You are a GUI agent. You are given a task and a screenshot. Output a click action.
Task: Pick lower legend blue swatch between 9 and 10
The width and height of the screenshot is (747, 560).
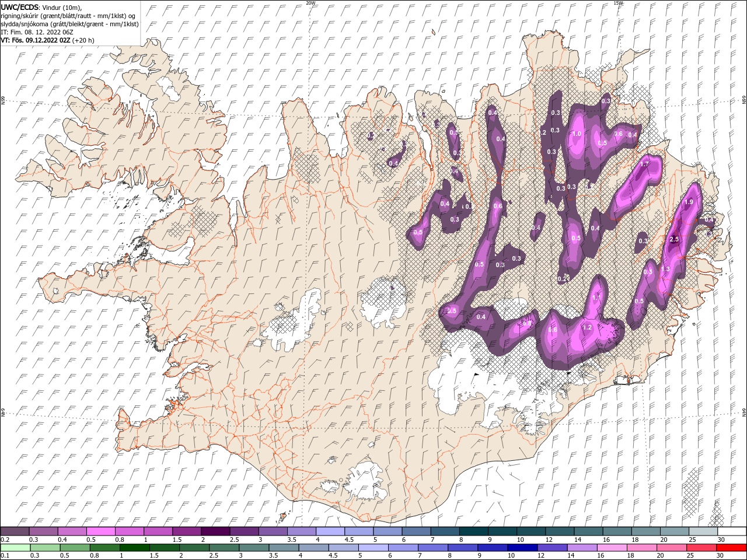coord(493,547)
